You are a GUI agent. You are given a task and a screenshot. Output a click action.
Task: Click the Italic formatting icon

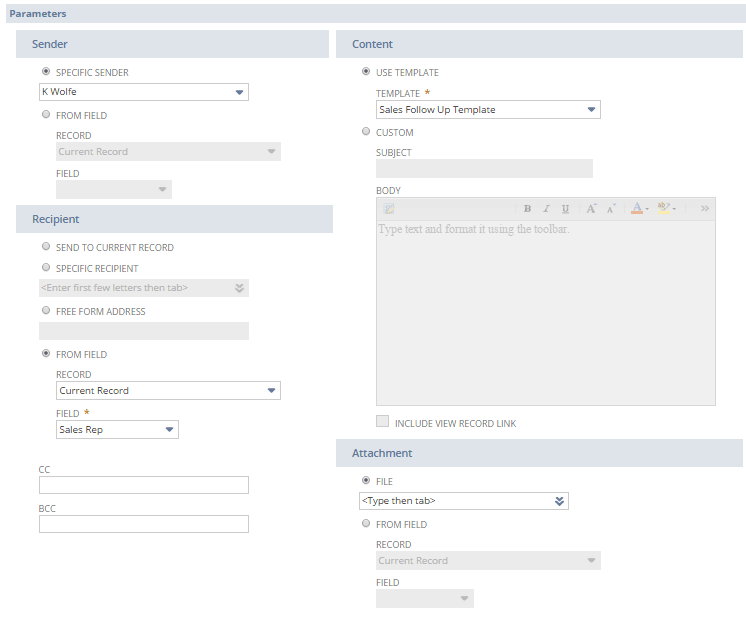(546, 209)
